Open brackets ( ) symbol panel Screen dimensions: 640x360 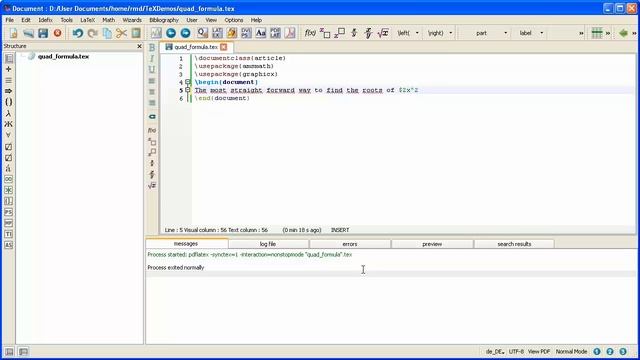point(9,102)
